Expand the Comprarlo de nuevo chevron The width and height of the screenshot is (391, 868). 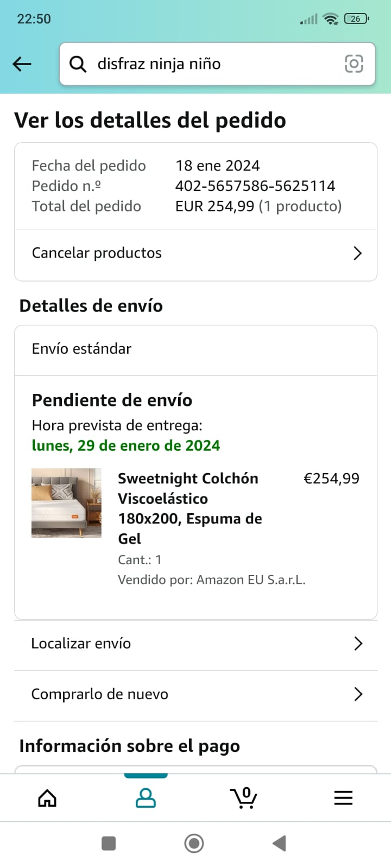358,694
